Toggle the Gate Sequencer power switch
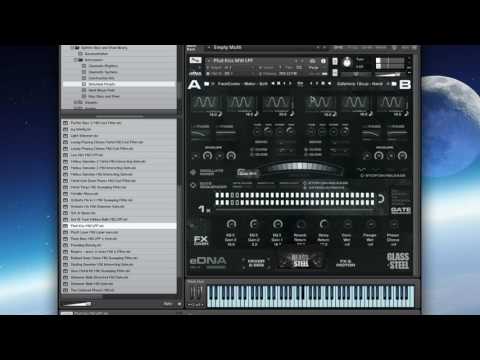The image size is (480, 360). (x=193, y=185)
